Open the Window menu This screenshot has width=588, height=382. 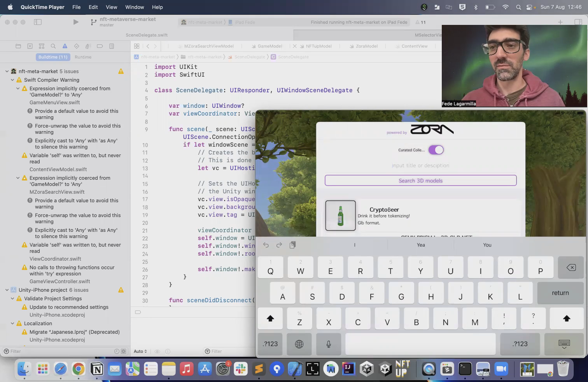pyautogui.click(x=135, y=7)
